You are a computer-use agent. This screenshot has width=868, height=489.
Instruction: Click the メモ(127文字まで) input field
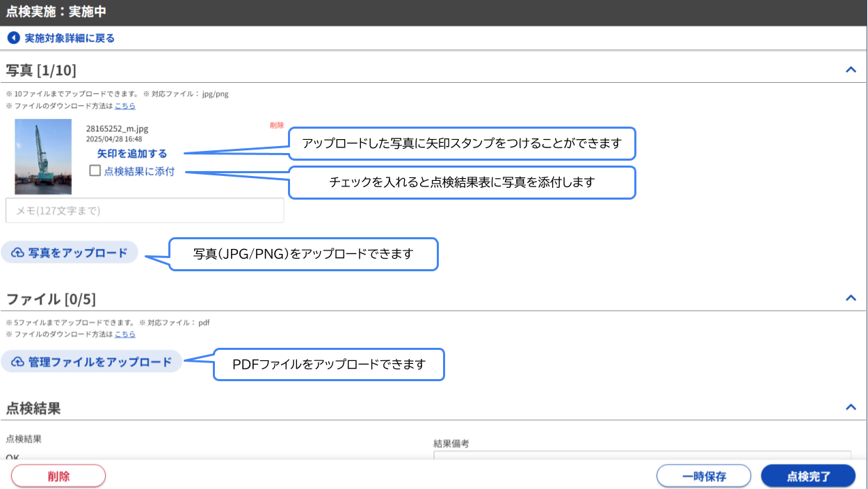[x=144, y=210]
